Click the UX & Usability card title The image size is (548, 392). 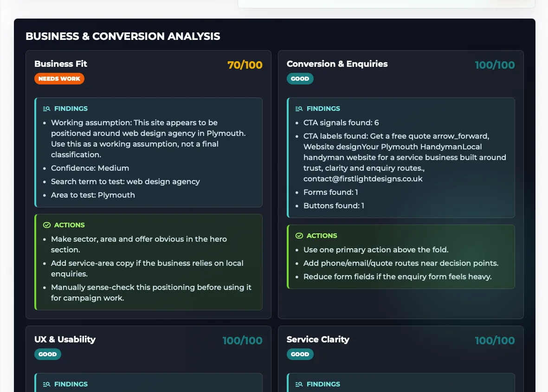[x=65, y=340]
